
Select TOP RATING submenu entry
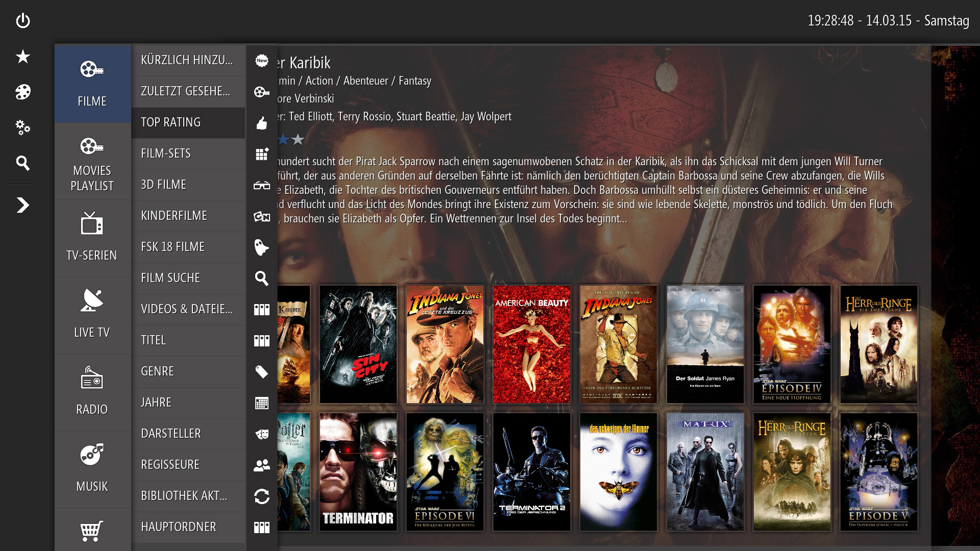coord(188,122)
